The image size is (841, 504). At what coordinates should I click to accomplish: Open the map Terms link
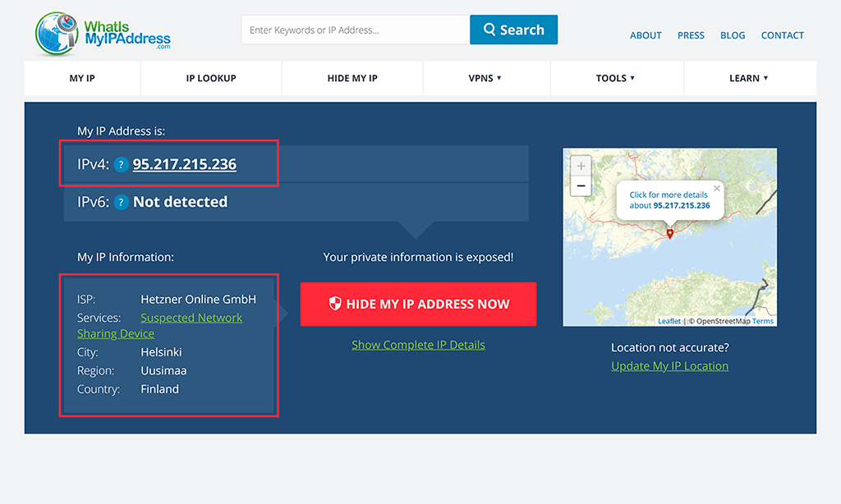[763, 321]
